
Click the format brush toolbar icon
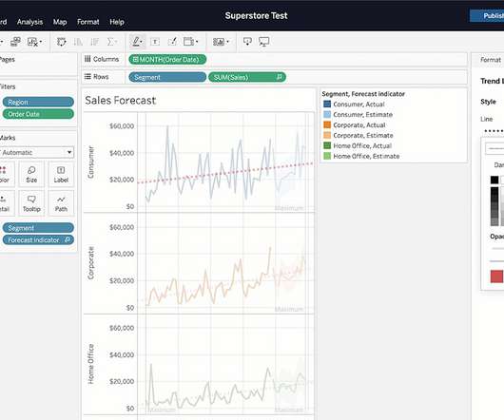[173, 42]
